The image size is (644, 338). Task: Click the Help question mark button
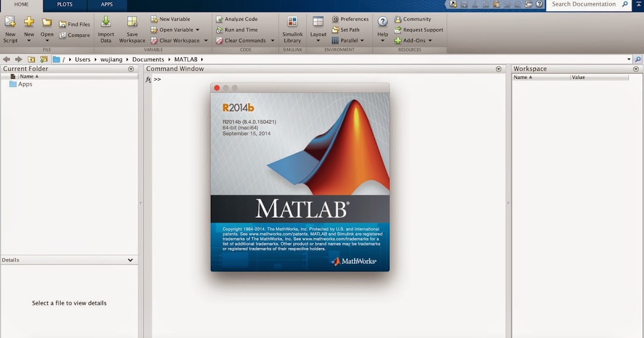coord(383,22)
